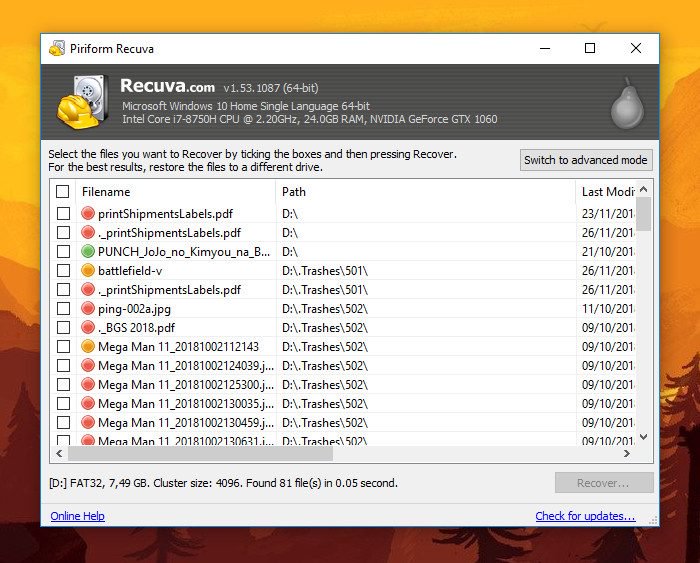The image size is (700, 563).
Task: Click the horizontal scrollbar thumb
Action: (200, 454)
